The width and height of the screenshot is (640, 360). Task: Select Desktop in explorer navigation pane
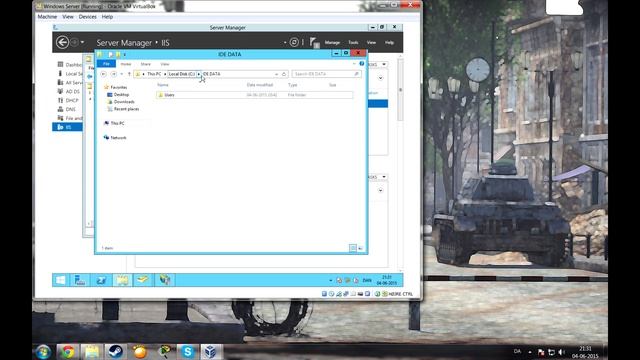[x=118, y=95]
